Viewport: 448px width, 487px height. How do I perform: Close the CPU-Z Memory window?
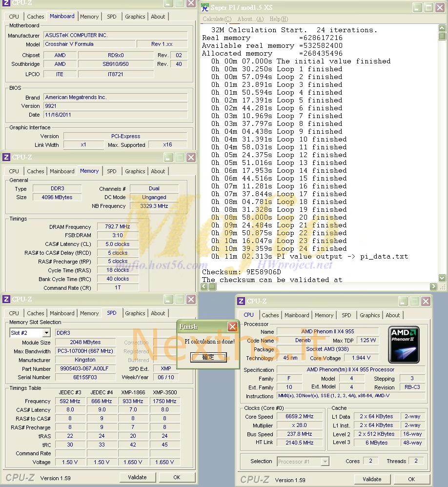click(191, 158)
